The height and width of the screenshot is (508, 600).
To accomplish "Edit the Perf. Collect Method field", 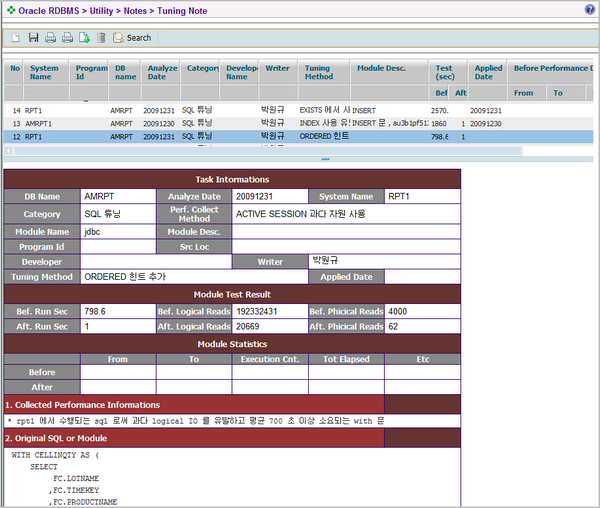I will click(x=346, y=214).
